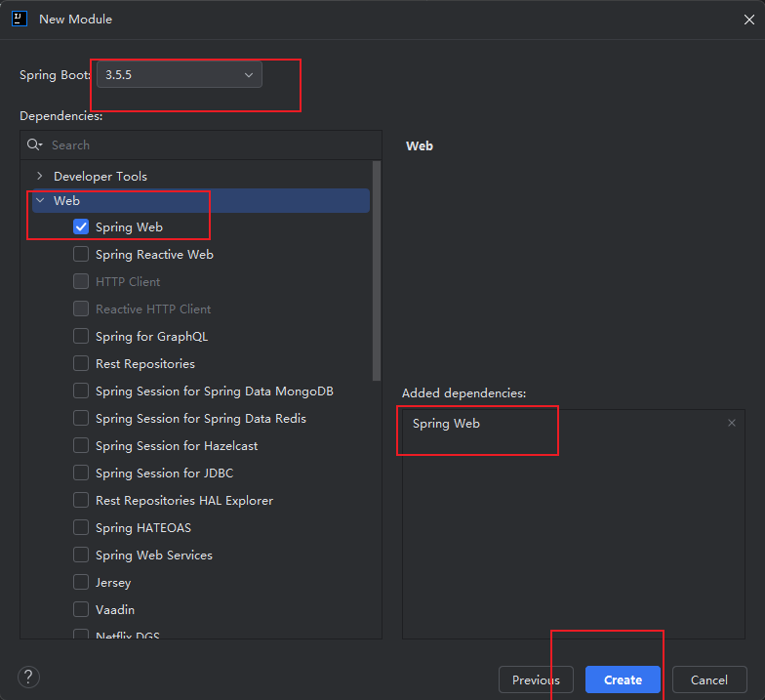The image size is (765, 700).
Task: Enable Spring for GraphQL dependency
Action: (x=81, y=336)
